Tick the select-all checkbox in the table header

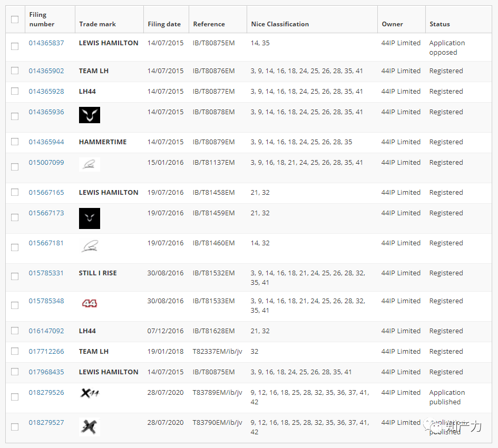point(15,19)
